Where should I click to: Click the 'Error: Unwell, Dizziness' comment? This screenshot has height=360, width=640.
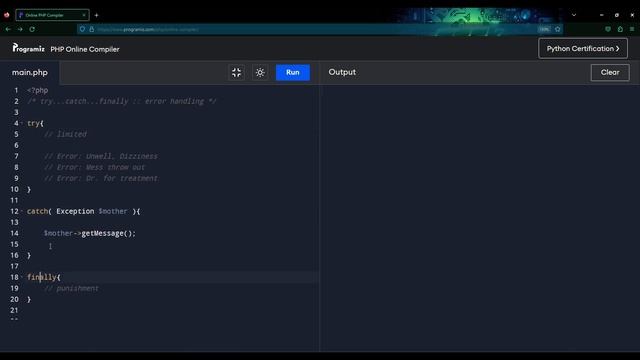(101, 156)
